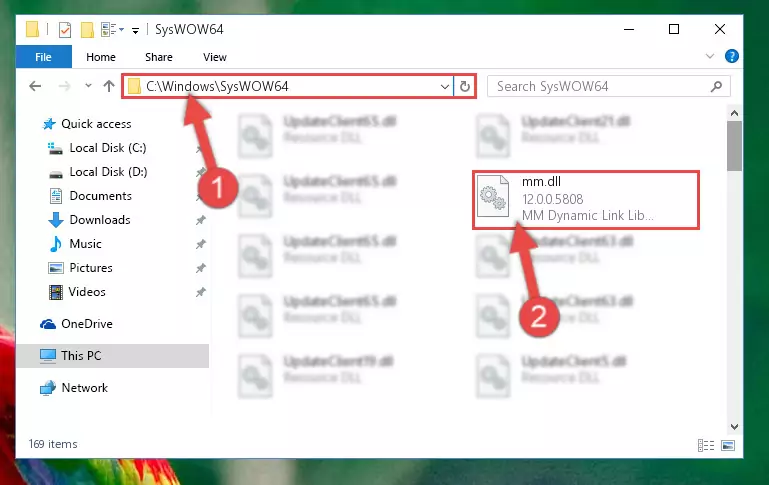Click the pin icon next to Pictures
769x485 pixels.
201,268
